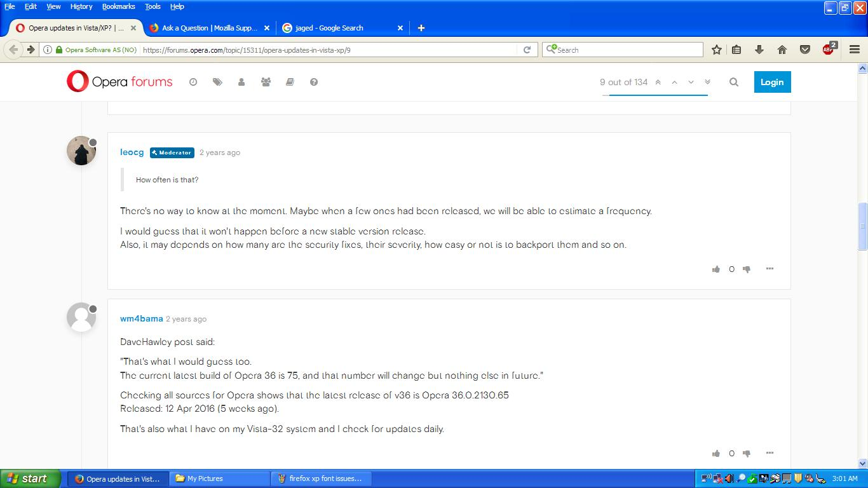Screen dimensions: 868x488
Task: Open the Edit menu
Action: click(x=31, y=6)
